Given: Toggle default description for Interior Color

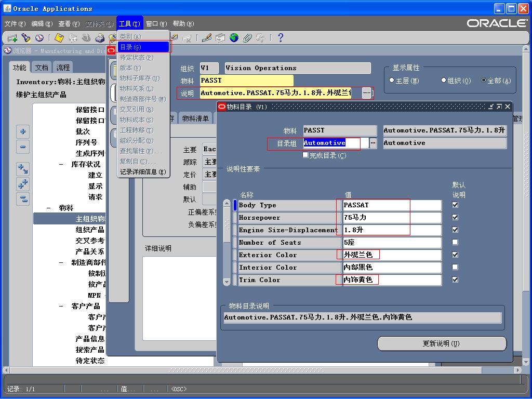Looking at the screenshot, I should [455, 267].
